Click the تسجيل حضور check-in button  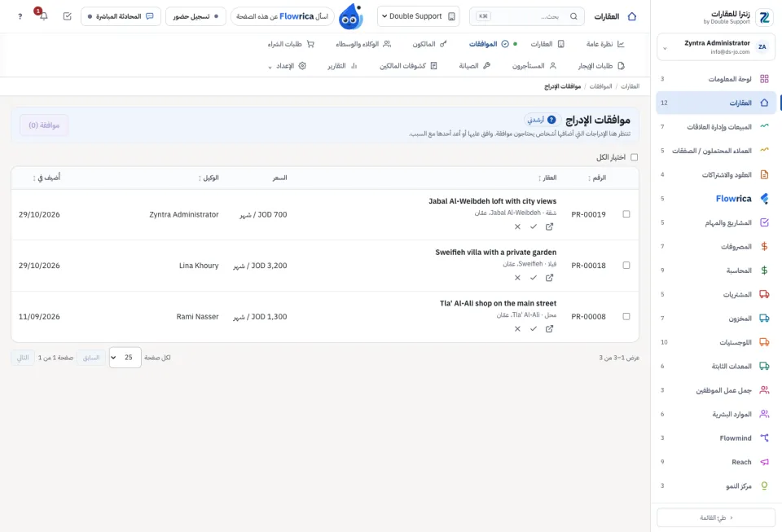tap(195, 16)
